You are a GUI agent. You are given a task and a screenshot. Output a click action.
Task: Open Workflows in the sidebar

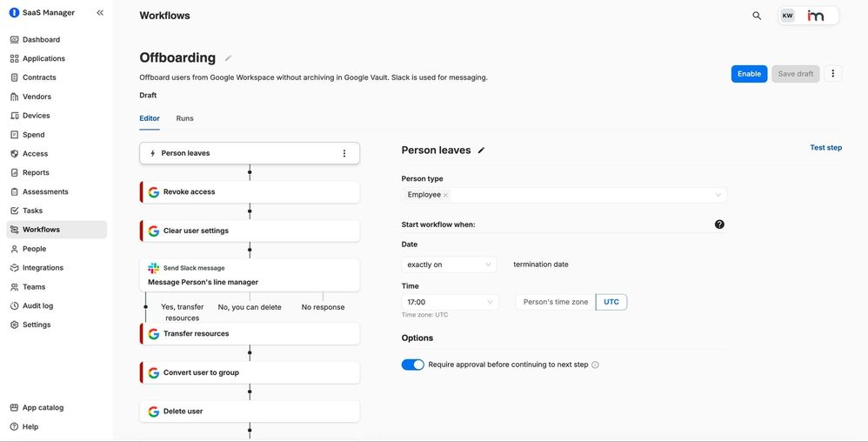tap(57, 230)
